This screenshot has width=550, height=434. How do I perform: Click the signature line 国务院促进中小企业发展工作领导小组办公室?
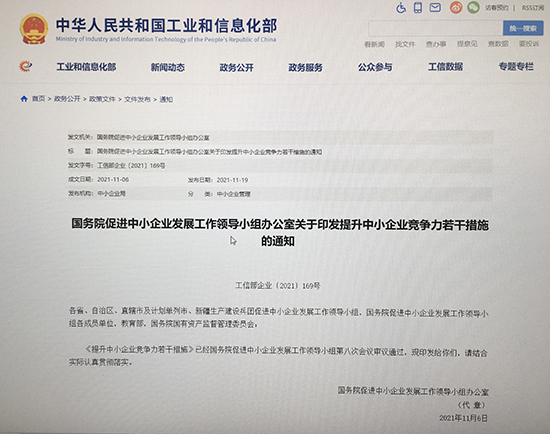[413, 391]
